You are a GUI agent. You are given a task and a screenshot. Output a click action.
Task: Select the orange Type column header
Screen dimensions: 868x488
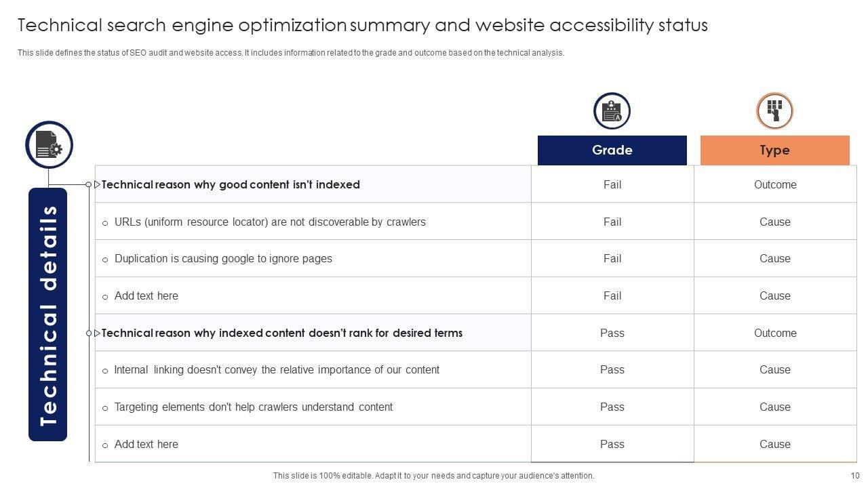[774, 150]
